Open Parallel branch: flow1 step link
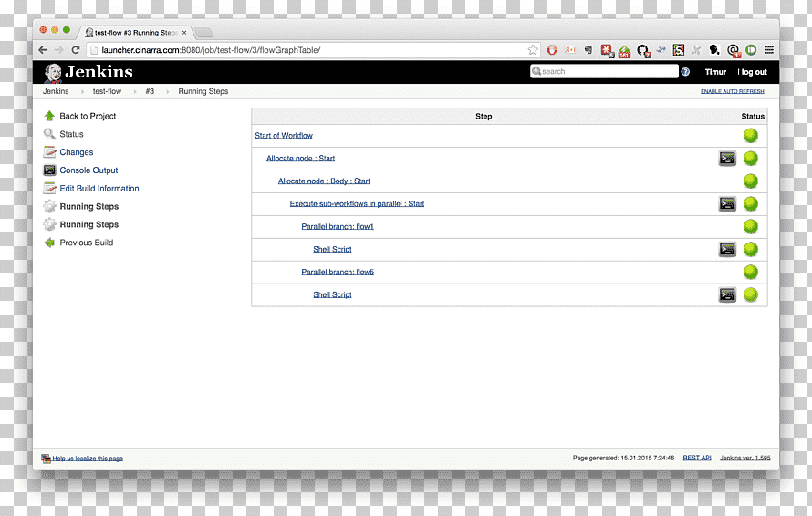Image resolution: width=812 pixels, height=516 pixels. (x=338, y=227)
